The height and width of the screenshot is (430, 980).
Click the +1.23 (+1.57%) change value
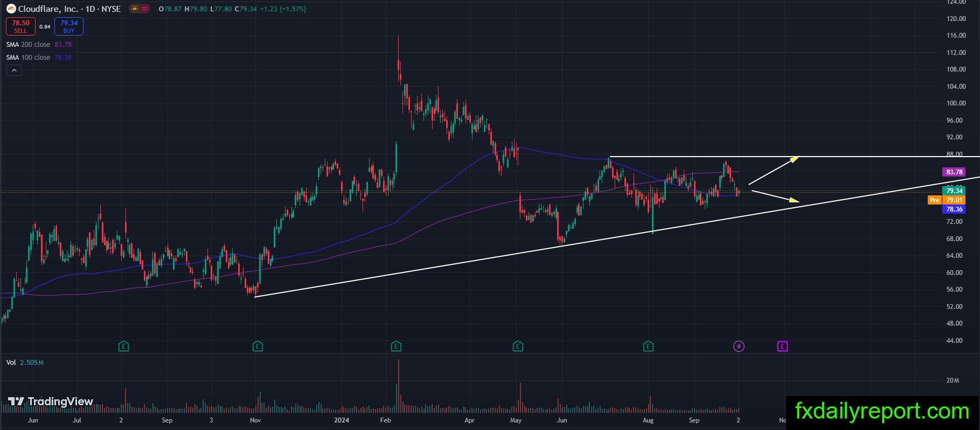(x=283, y=9)
